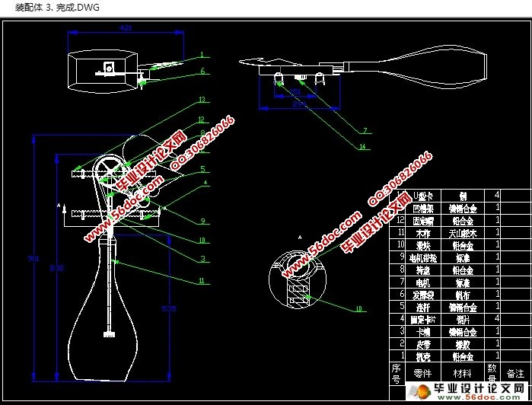Select the 421 dimension text at top
This screenshot has width=532, height=405.
point(126,28)
